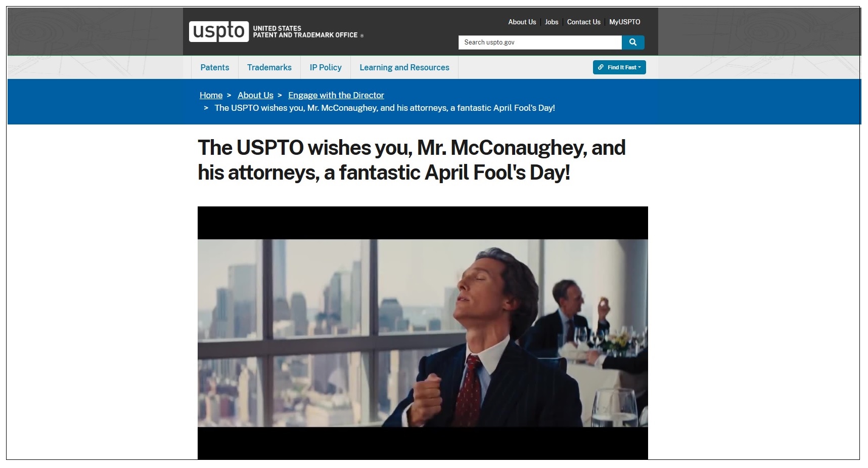The height and width of the screenshot is (468, 868).
Task: Click the current page breadcrumb text
Action: [385, 108]
